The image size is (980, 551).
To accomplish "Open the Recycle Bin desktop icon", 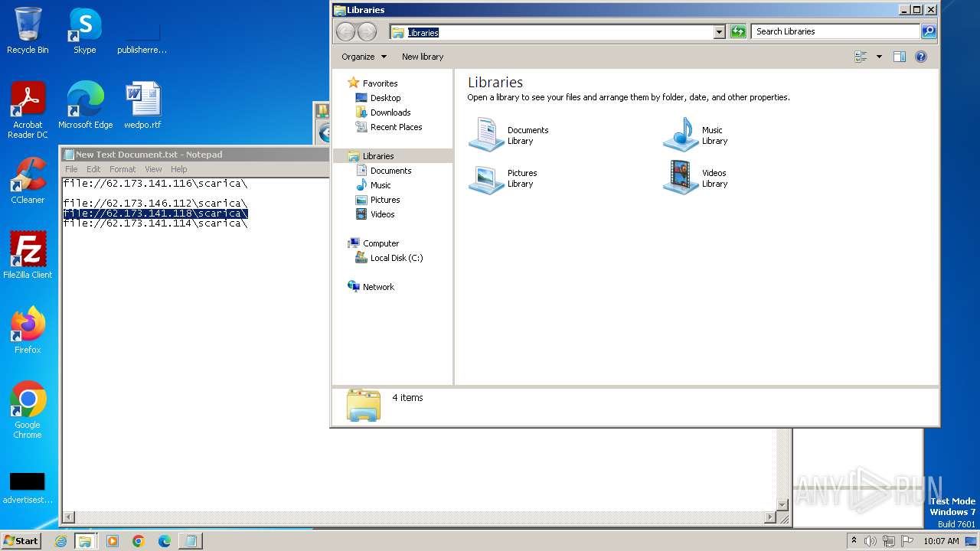I will click(28, 31).
